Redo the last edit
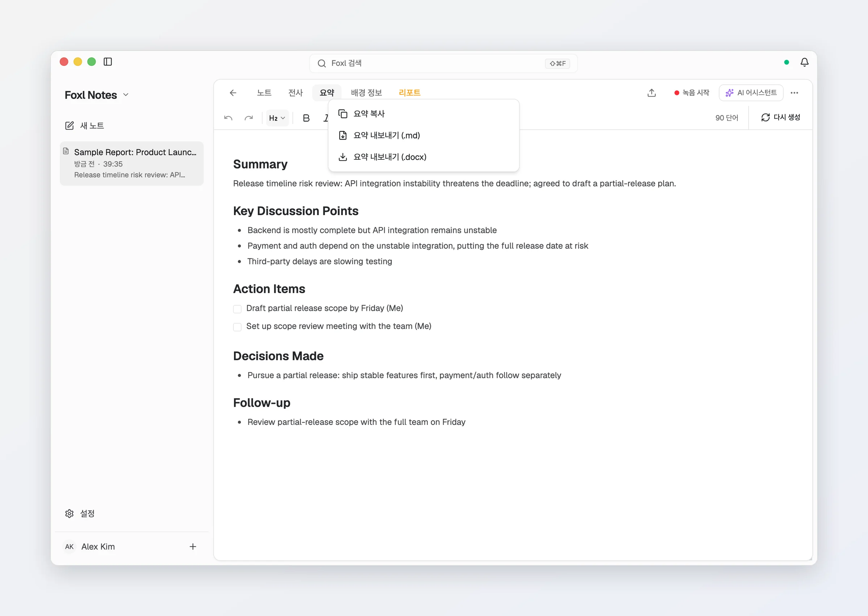The image size is (868, 616). click(248, 118)
